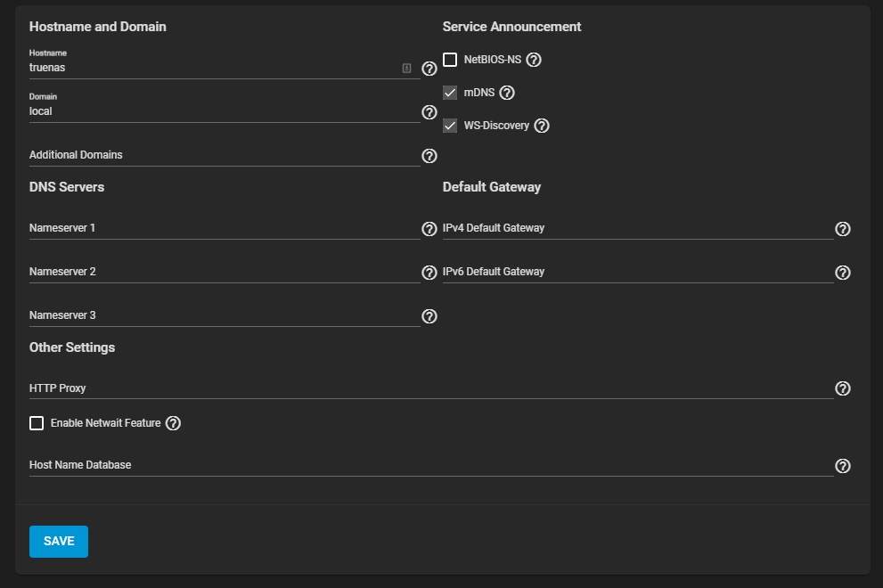The image size is (883, 588).
Task: Click the Host Name Database field
Action: point(430,465)
